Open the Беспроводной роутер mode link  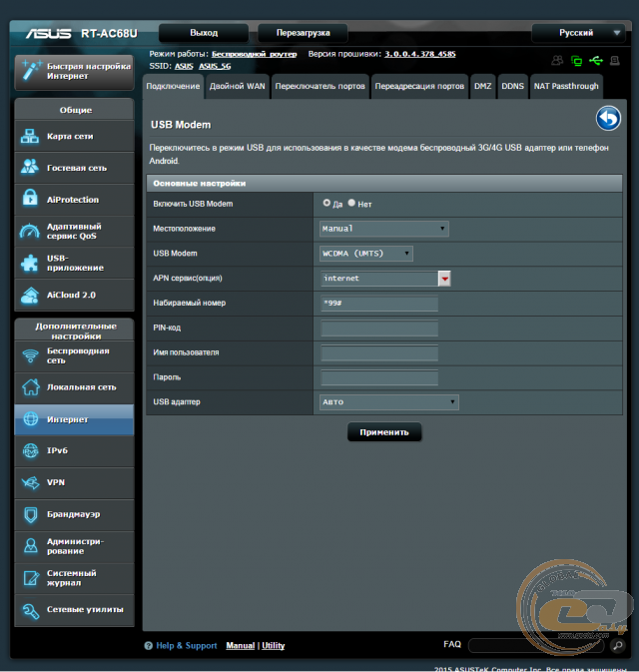click(x=255, y=54)
